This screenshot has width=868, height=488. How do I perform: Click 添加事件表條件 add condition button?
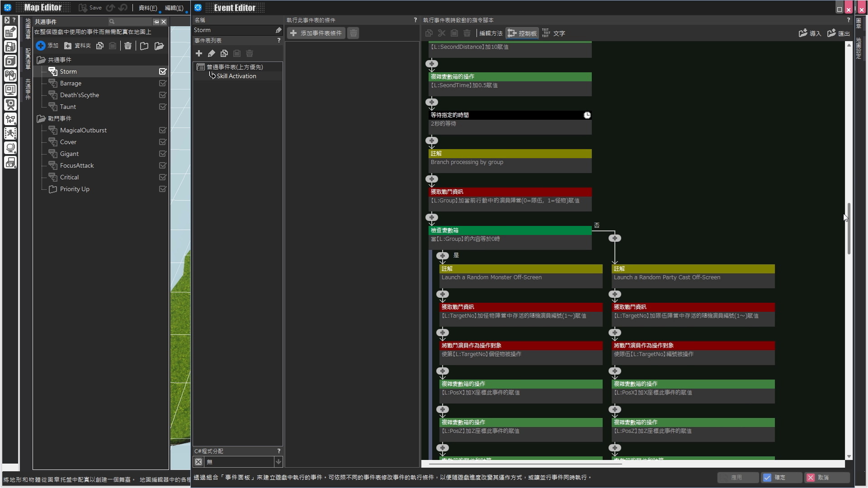pyautogui.click(x=316, y=33)
